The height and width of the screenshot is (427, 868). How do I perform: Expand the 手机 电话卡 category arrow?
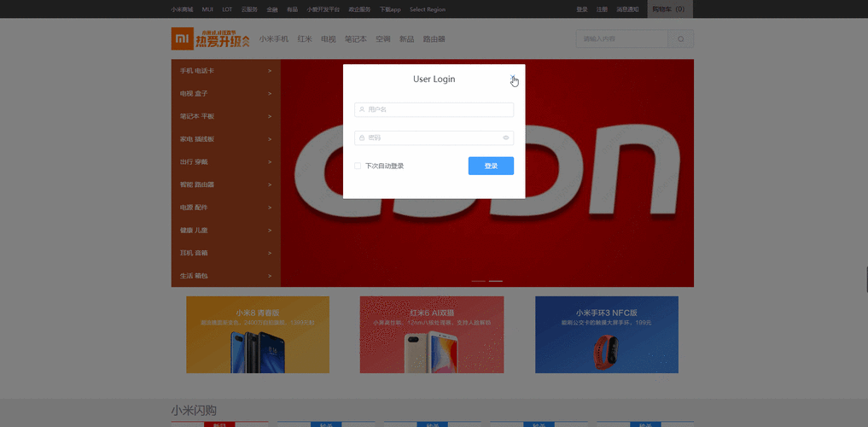click(x=270, y=71)
